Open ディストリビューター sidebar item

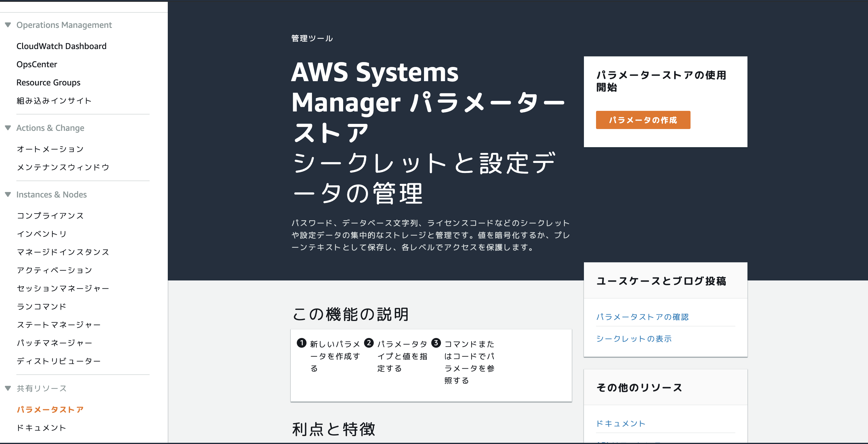(x=59, y=361)
